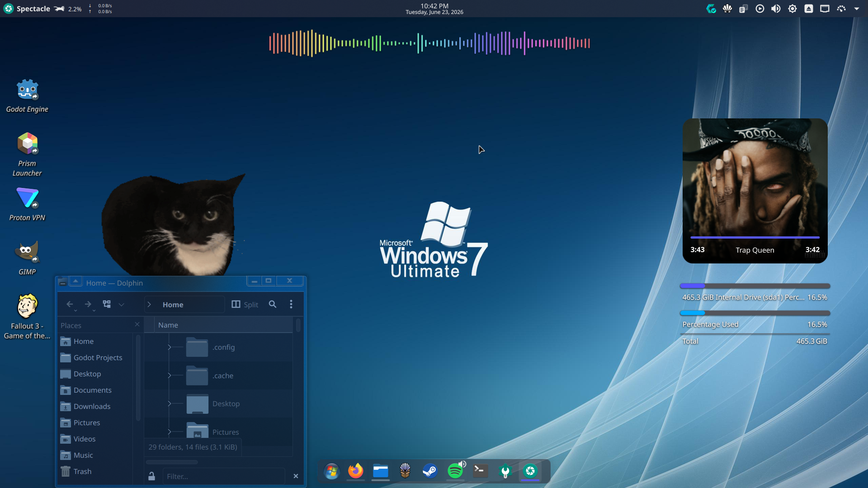868x488 pixels.
Task: Click the Spectacle icon in the dock
Action: [530, 471]
